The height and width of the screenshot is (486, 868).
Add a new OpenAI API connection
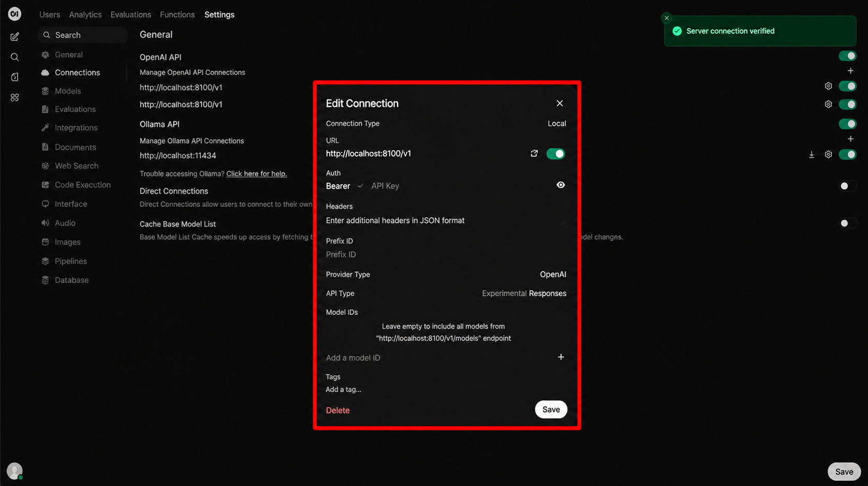[850, 70]
